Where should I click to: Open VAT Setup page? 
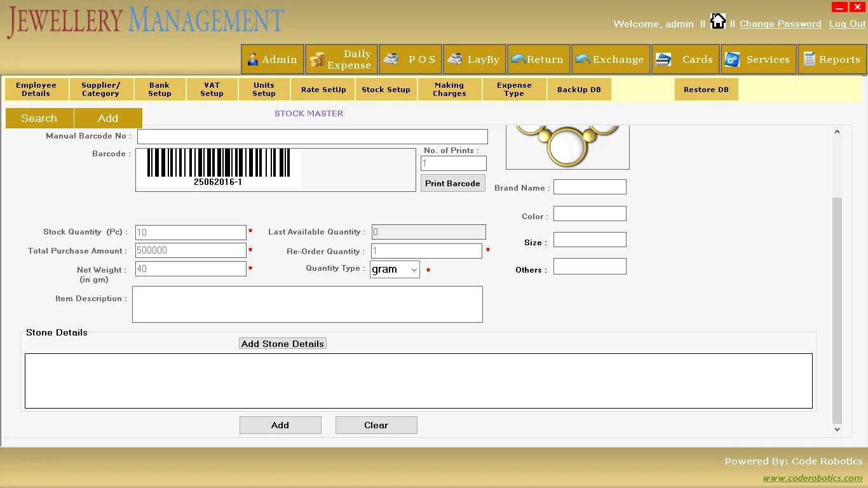pyautogui.click(x=212, y=90)
